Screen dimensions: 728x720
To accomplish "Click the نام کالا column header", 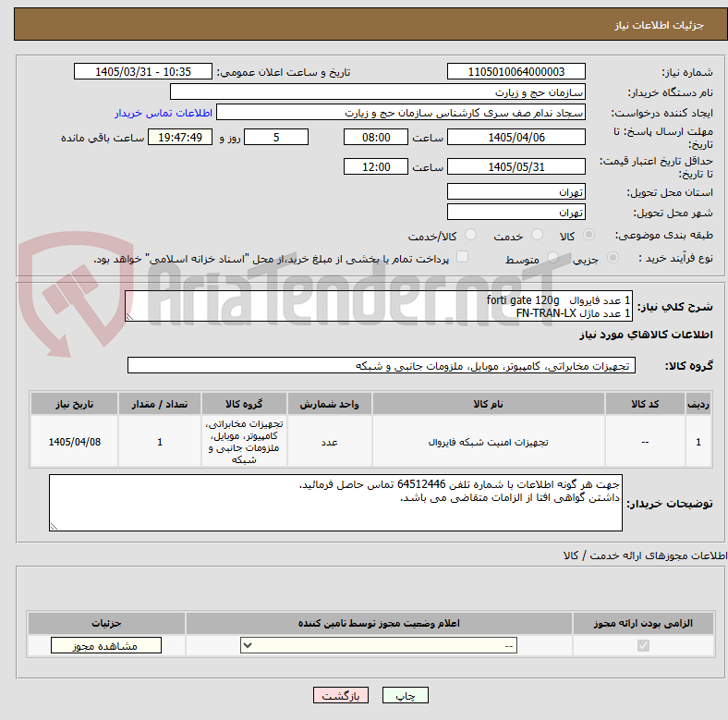I will [488, 404].
